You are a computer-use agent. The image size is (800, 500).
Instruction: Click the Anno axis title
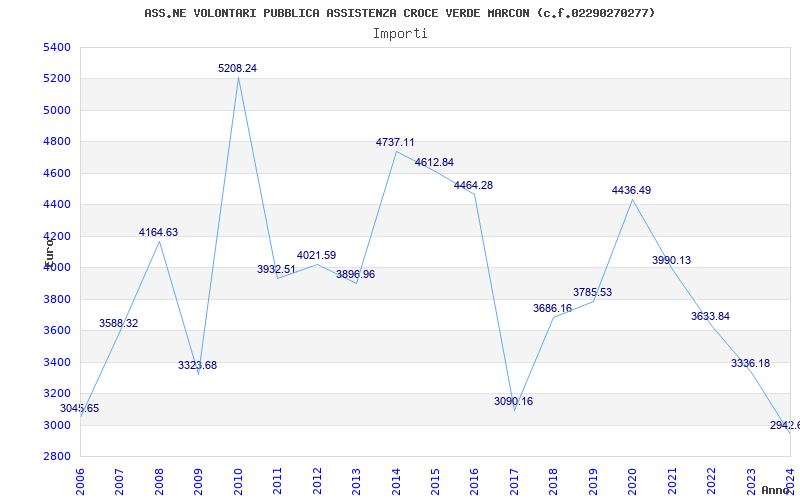point(776,490)
